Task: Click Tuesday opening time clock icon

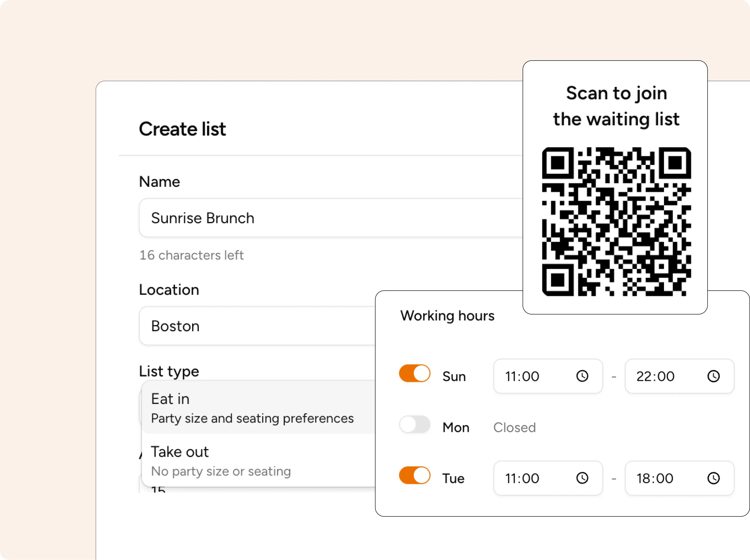Action: pyautogui.click(x=582, y=478)
